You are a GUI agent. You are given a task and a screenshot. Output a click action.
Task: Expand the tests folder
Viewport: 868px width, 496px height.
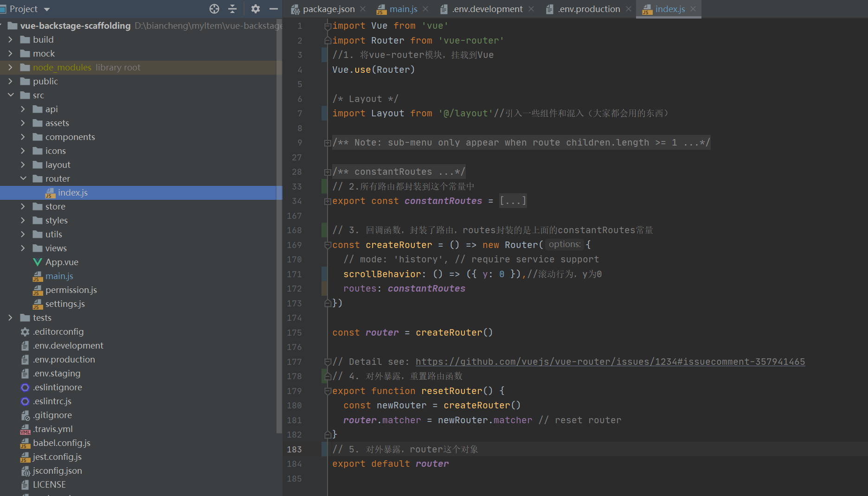tap(10, 318)
